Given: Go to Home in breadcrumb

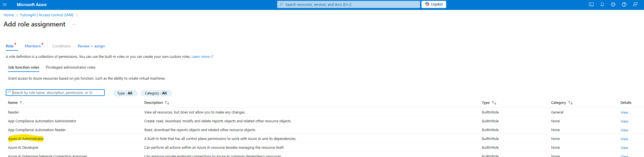Looking at the screenshot, I should pos(9,15).
